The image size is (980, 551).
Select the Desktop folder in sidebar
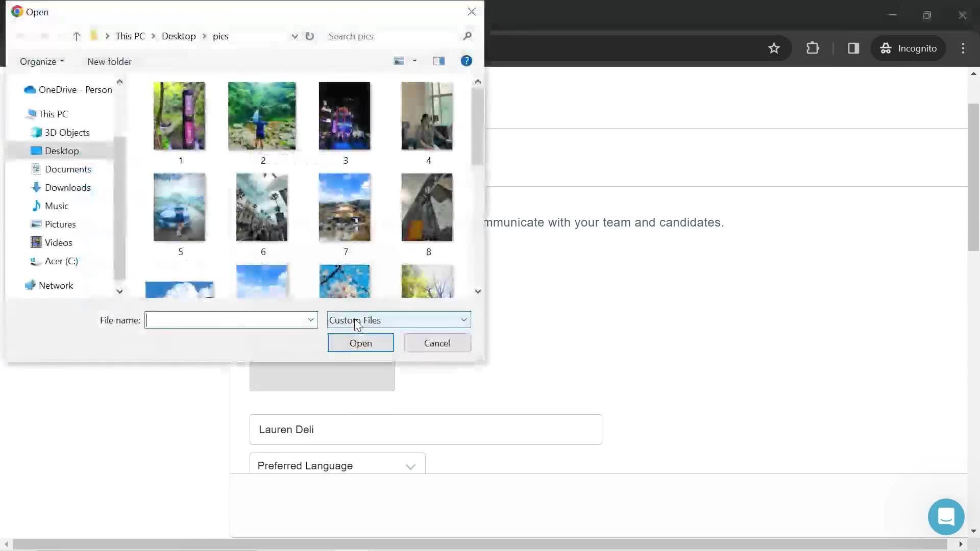click(x=61, y=150)
